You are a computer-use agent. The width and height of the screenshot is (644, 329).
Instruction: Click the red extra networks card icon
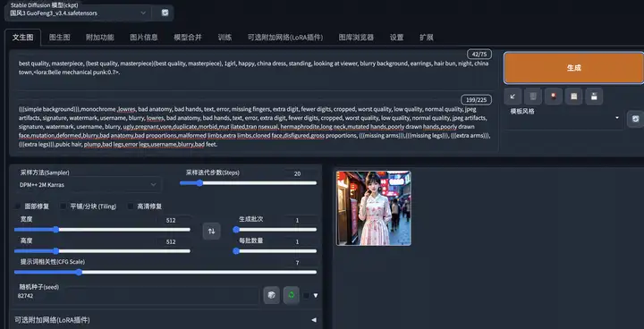click(554, 97)
